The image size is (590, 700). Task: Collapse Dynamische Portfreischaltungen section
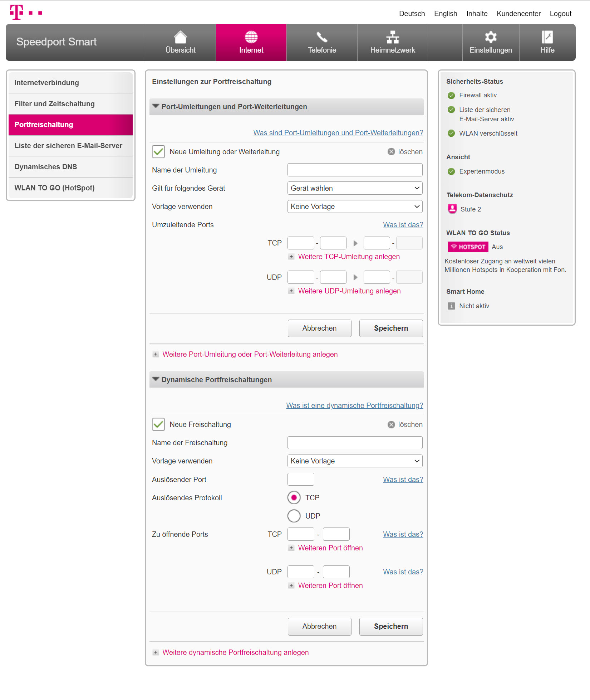click(286, 379)
